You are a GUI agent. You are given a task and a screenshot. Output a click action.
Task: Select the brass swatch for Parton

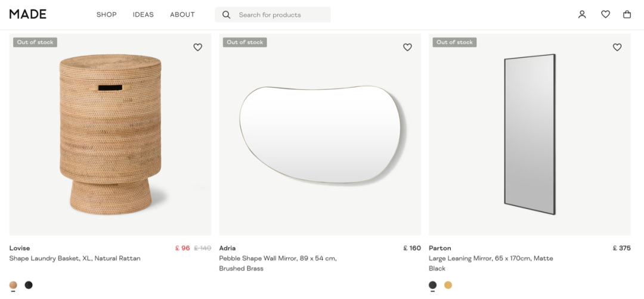click(448, 285)
